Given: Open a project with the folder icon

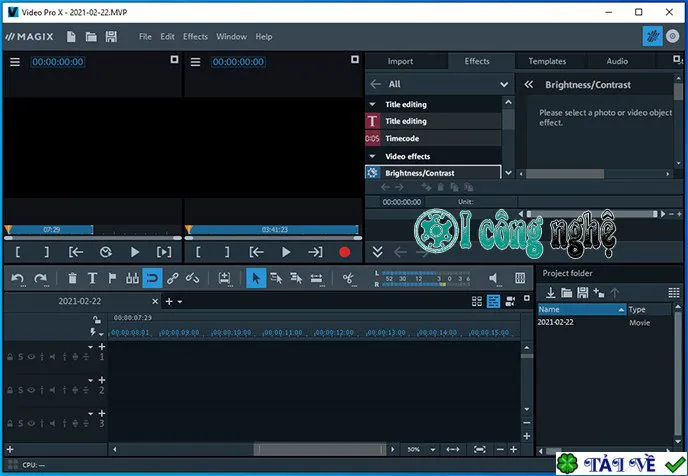Looking at the screenshot, I should coord(91,37).
